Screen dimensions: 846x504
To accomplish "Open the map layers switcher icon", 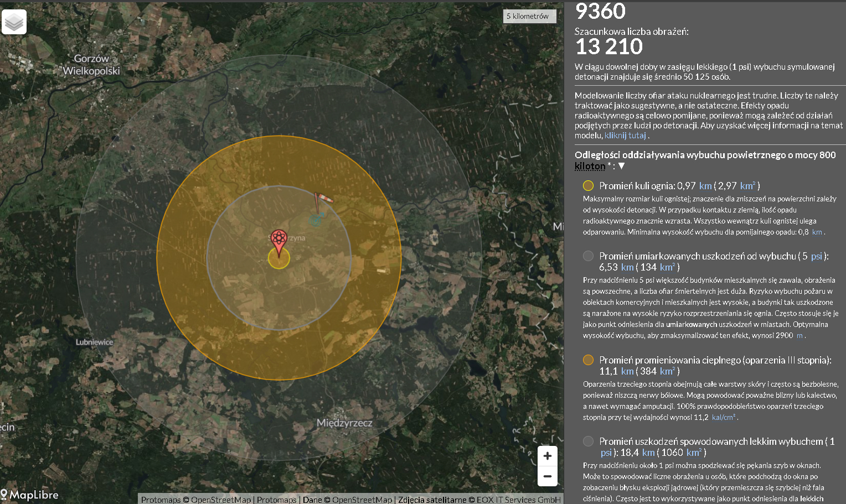I will point(14,22).
